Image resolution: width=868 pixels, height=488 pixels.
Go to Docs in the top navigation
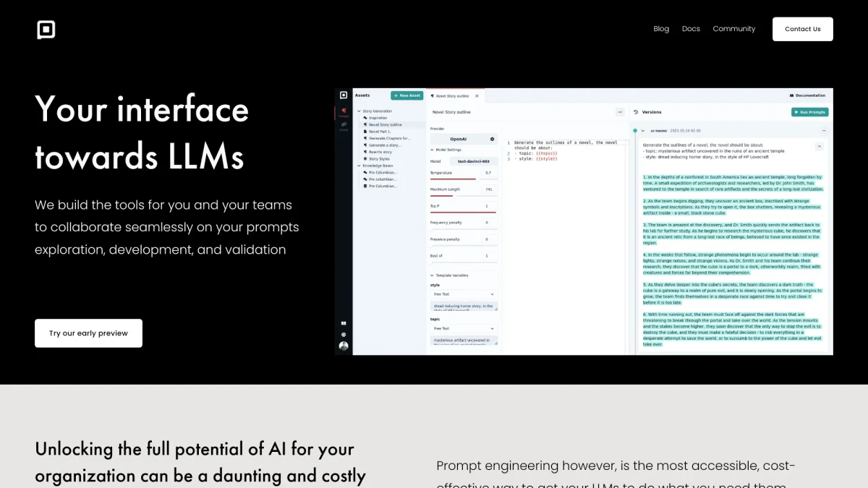(691, 29)
